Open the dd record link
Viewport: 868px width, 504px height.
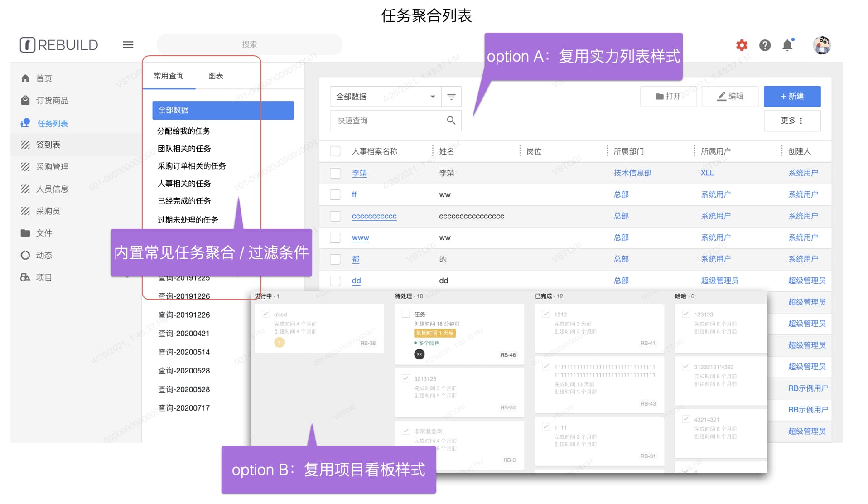(x=356, y=281)
